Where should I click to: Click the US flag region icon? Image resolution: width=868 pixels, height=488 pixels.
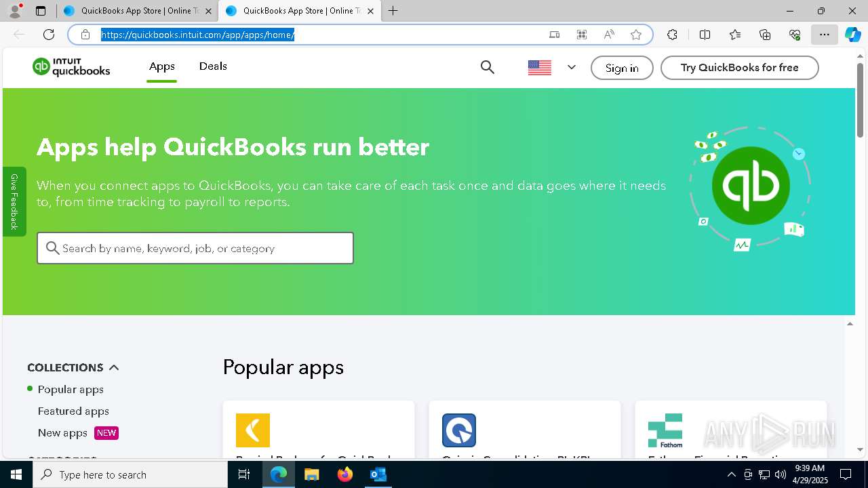point(540,68)
